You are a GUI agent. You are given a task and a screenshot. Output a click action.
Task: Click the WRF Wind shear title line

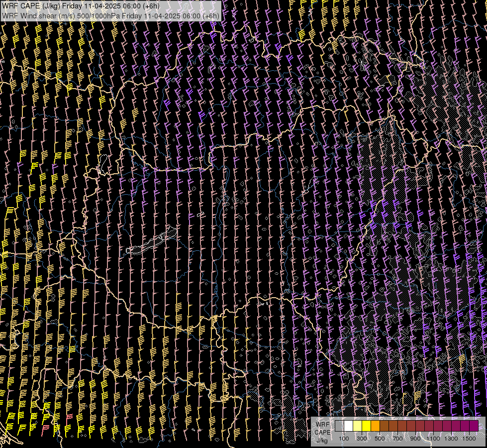(x=111, y=15)
